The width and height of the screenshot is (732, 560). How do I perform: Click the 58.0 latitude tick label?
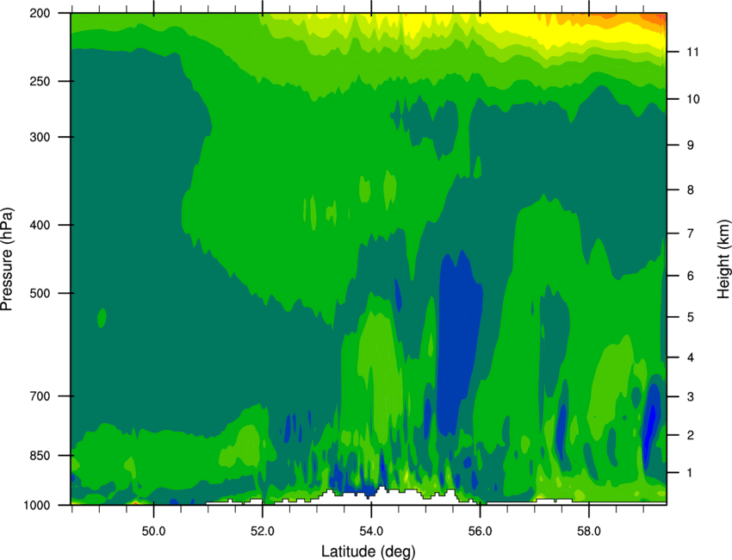click(x=589, y=532)
